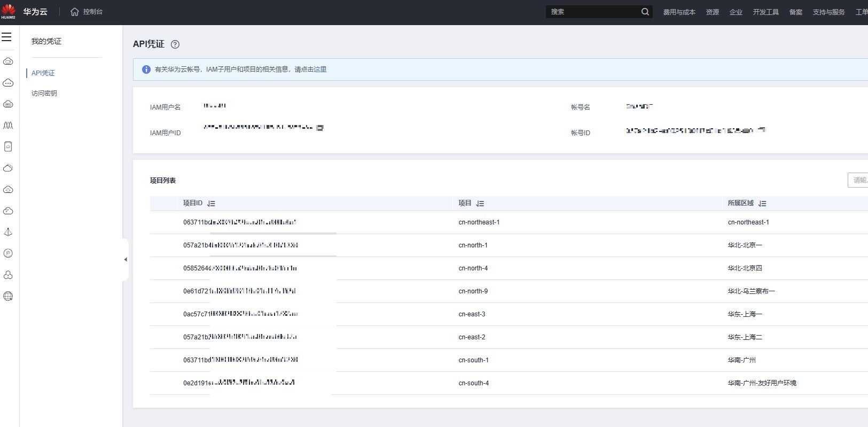Sort by 所属区域 column

point(762,204)
